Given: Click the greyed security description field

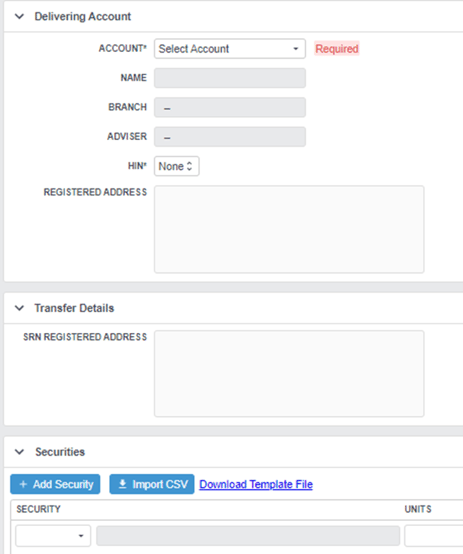Looking at the screenshot, I should click(248, 536).
